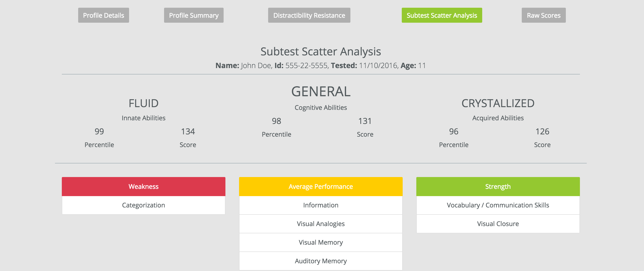Click the Subtest Scatter Analysis tab
644x271 pixels.
441,15
